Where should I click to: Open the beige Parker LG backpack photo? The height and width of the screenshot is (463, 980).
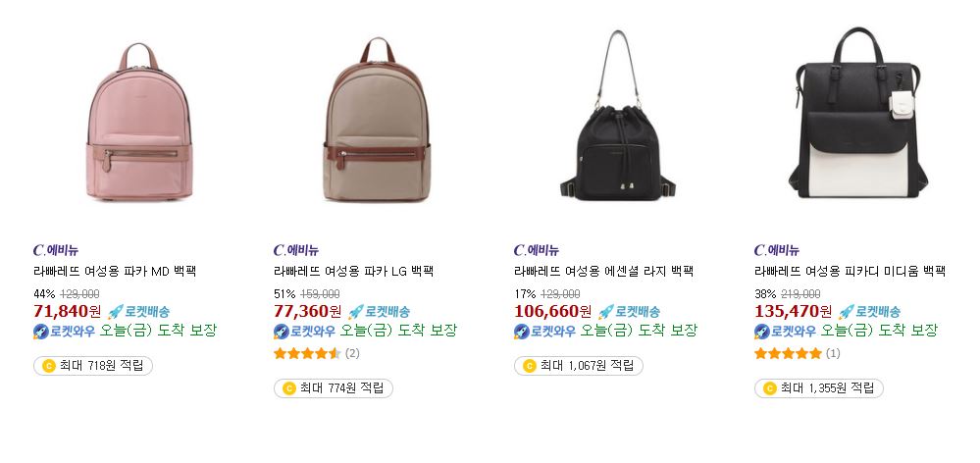tap(378, 120)
